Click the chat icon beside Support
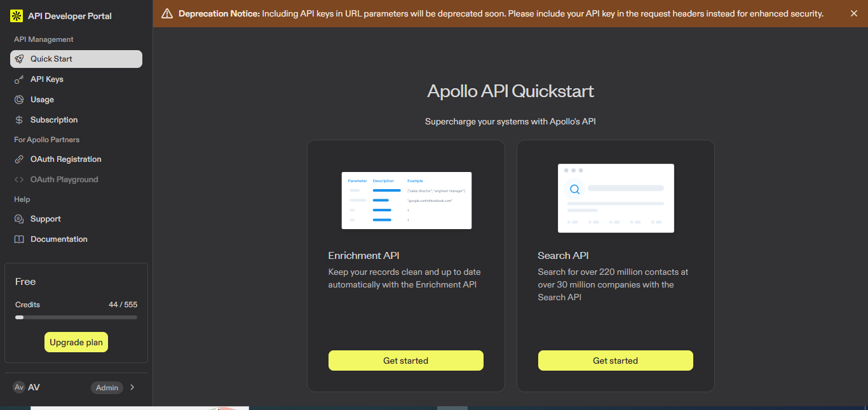The height and width of the screenshot is (410, 868). pyautogui.click(x=19, y=219)
